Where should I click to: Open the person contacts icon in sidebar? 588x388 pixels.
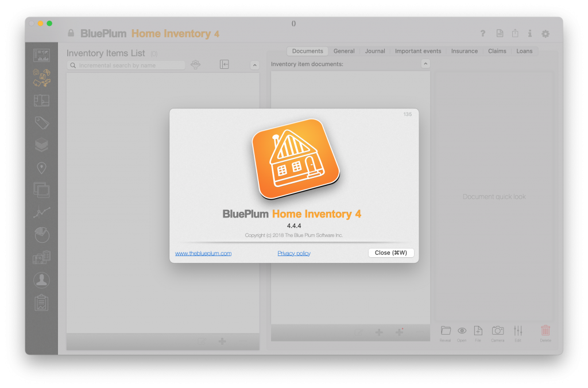[x=41, y=280]
